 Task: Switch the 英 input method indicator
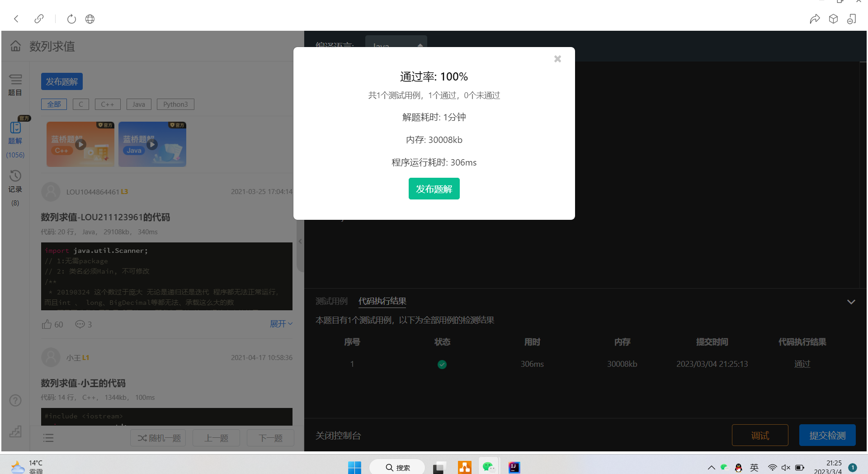pos(754,468)
